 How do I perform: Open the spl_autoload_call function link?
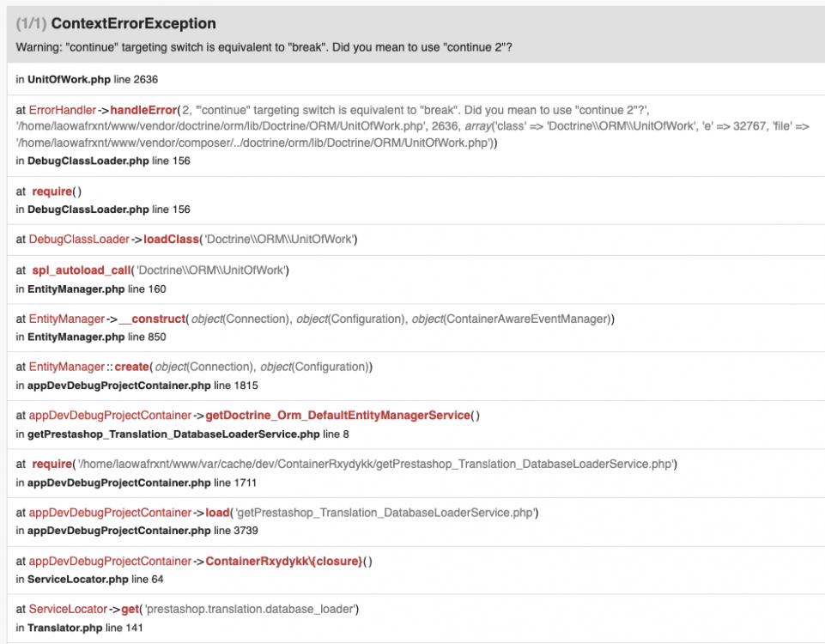pos(81,270)
